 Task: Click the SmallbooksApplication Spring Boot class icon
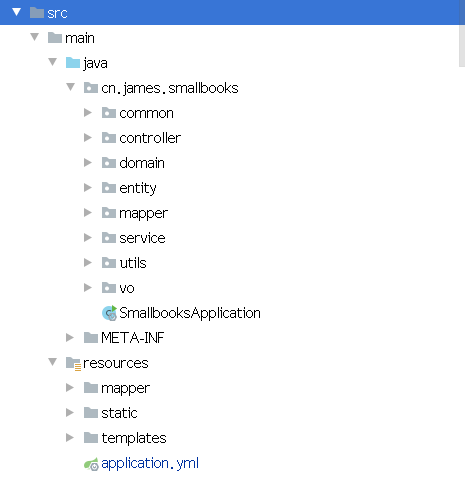coord(109,313)
